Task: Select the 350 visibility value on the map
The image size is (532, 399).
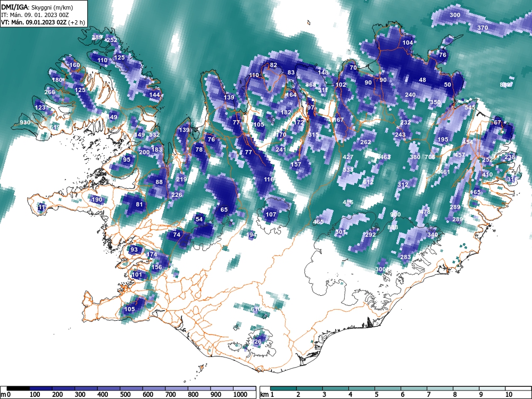Action: click(435, 102)
